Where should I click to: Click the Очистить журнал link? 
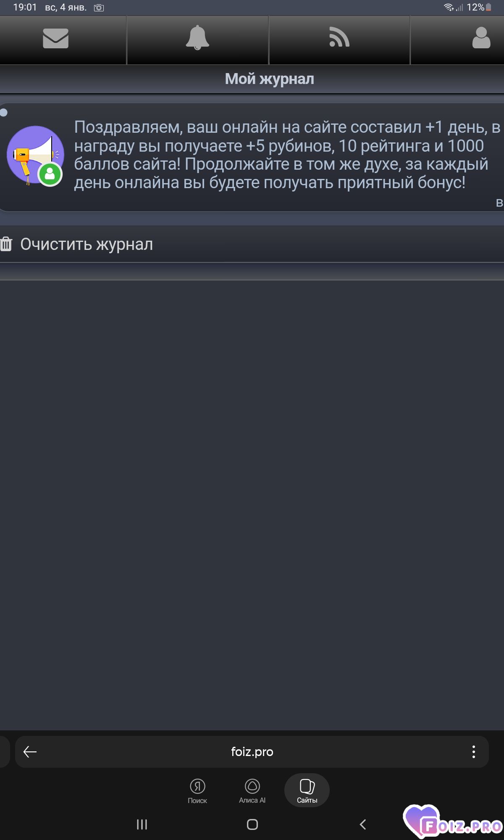[87, 244]
